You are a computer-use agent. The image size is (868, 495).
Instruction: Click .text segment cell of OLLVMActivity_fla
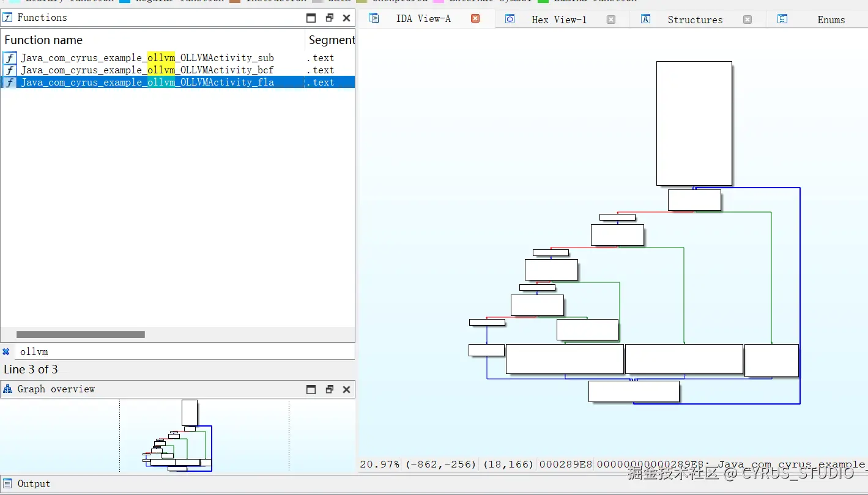point(321,82)
